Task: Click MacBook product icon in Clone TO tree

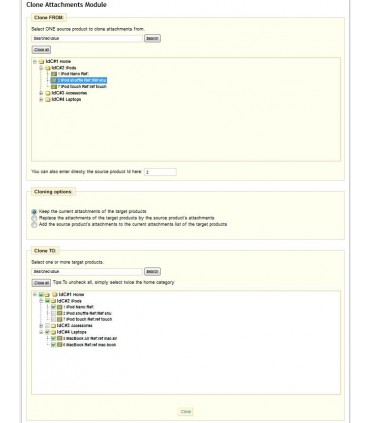Action: (x=59, y=345)
